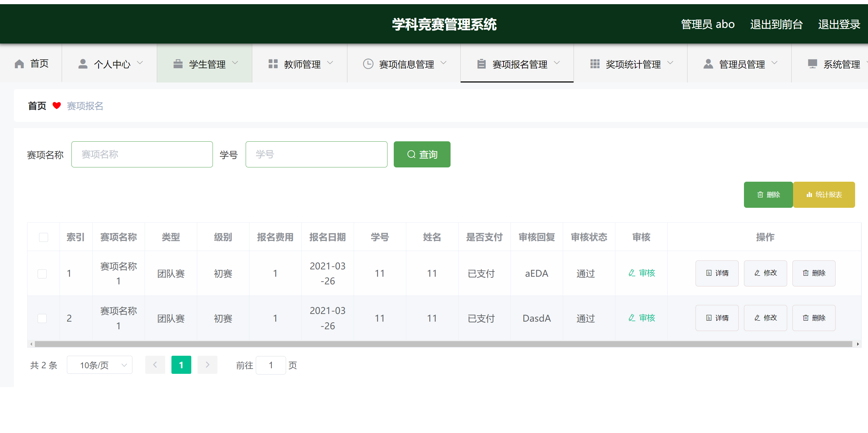Toggle the select-all checkbox in table header

(x=43, y=237)
